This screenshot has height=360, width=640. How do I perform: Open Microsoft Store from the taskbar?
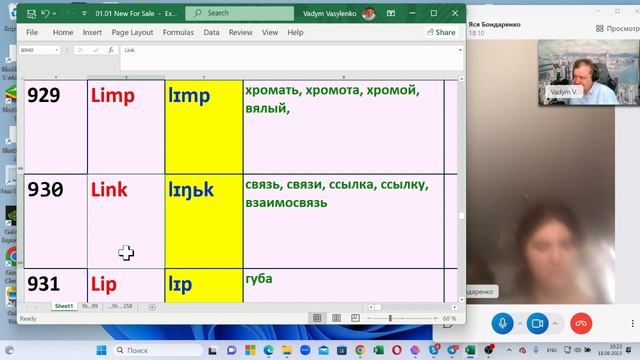point(250,350)
